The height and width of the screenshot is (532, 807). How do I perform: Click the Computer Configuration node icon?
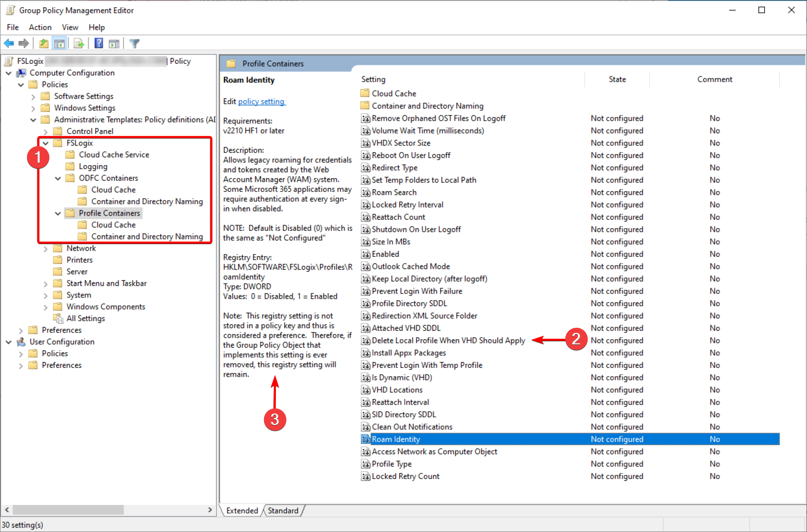coord(21,73)
